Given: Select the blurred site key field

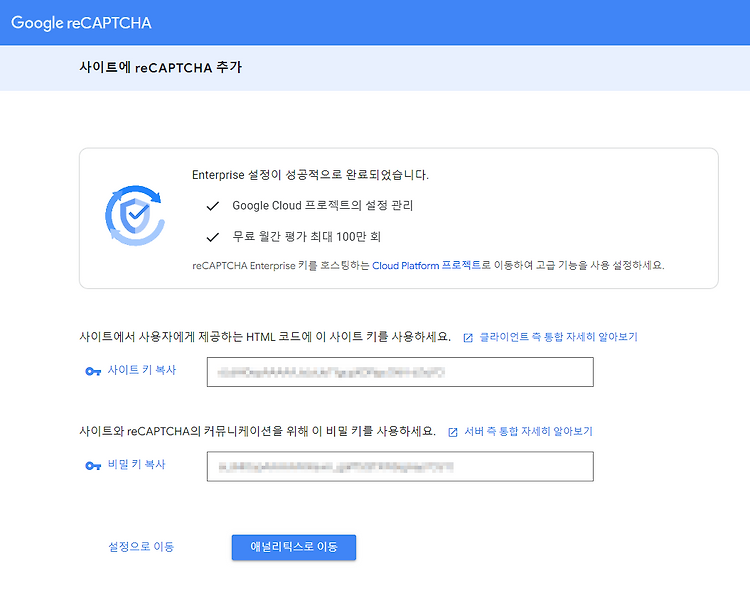Looking at the screenshot, I should (x=400, y=372).
